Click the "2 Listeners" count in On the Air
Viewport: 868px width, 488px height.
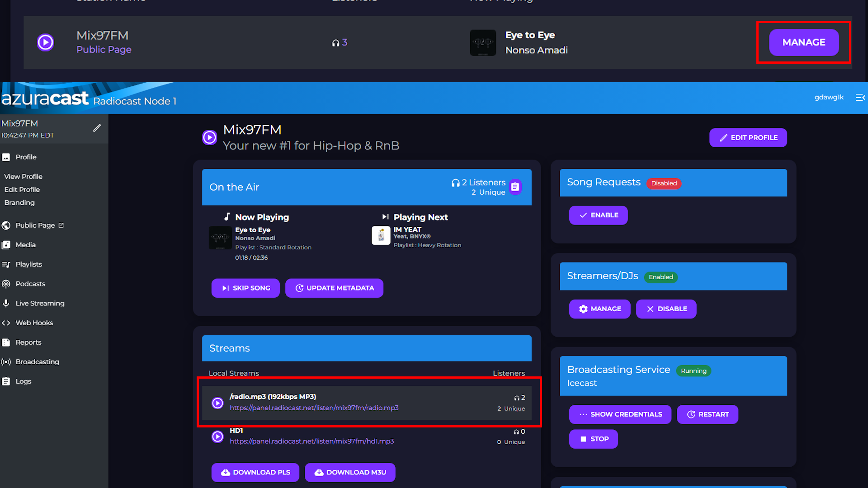point(484,183)
